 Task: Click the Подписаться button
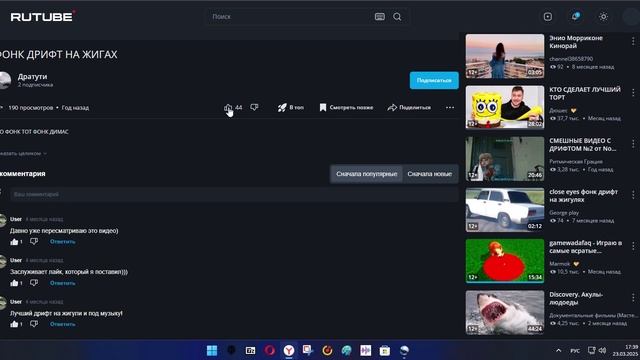tap(434, 80)
